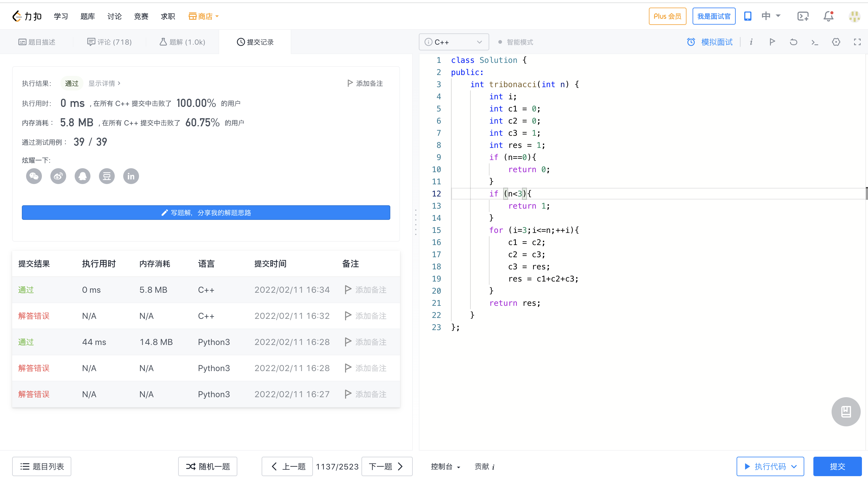Expand the 控制台 panel
Viewport: 868px width, 481px height.
coord(445,466)
